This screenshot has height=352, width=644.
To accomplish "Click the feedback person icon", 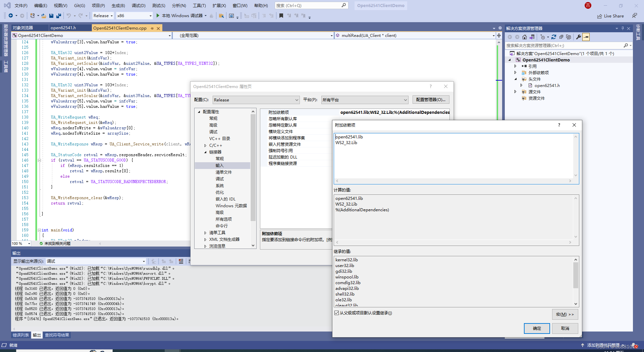I will click(635, 16).
